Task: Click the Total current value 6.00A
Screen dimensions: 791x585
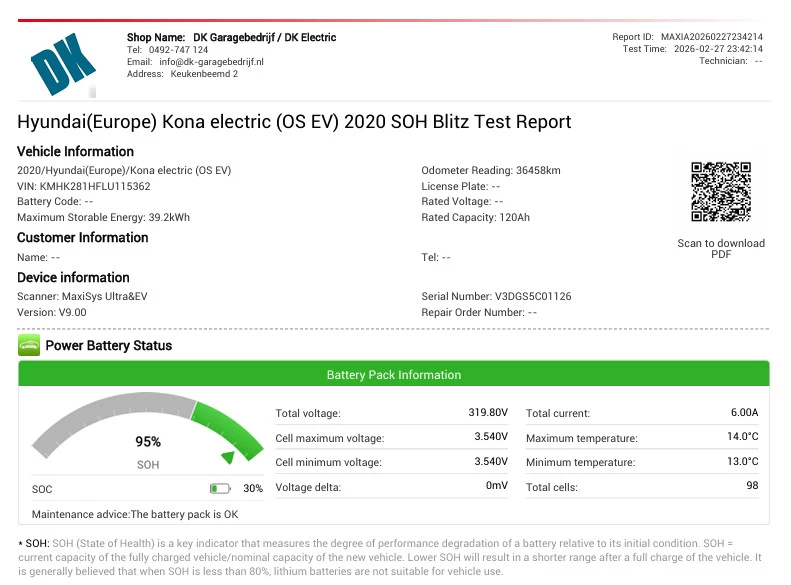Action: (x=744, y=413)
